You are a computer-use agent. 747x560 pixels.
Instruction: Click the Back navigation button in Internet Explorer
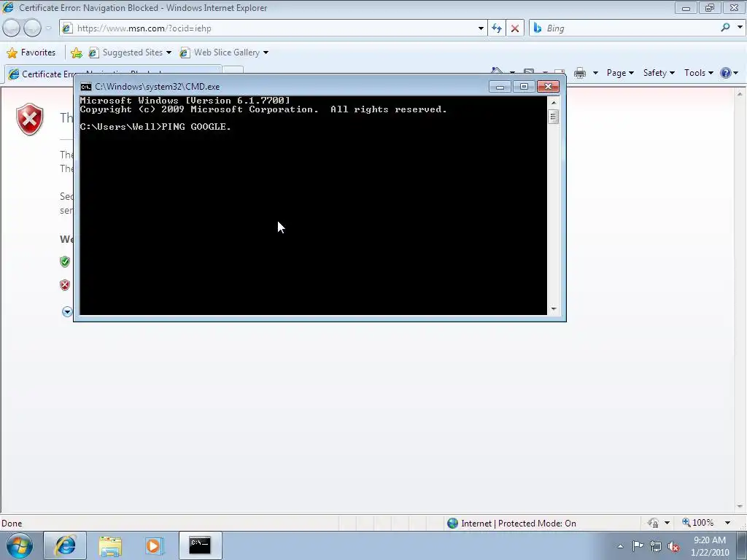pos(12,28)
